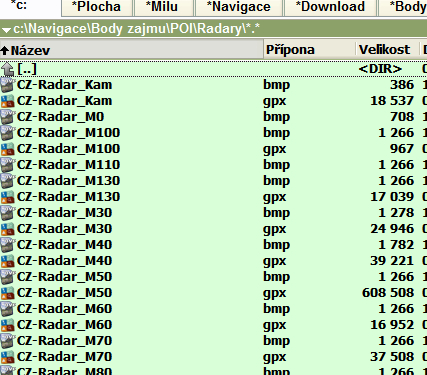Click the bmp icon of CZ-Radar_M30
Screen dimensions: 427x375
click(x=7, y=213)
